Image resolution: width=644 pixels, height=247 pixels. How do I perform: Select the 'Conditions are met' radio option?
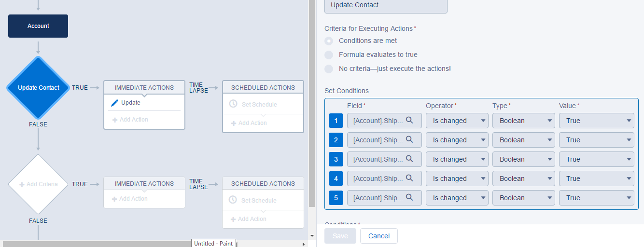click(x=329, y=41)
